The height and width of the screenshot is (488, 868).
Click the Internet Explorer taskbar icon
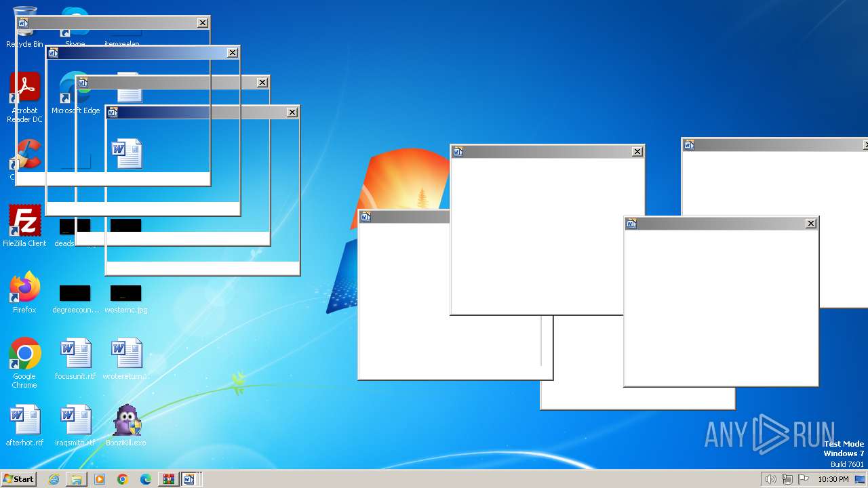point(54,479)
